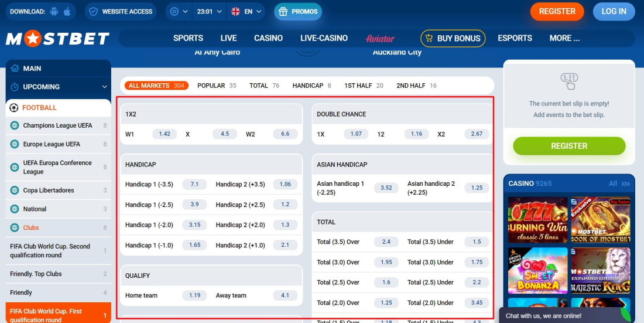Viewport: 644px width, 323px height.
Task: Switch to the 2nd Half tab
Action: pyautogui.click(x=416, y=86)
